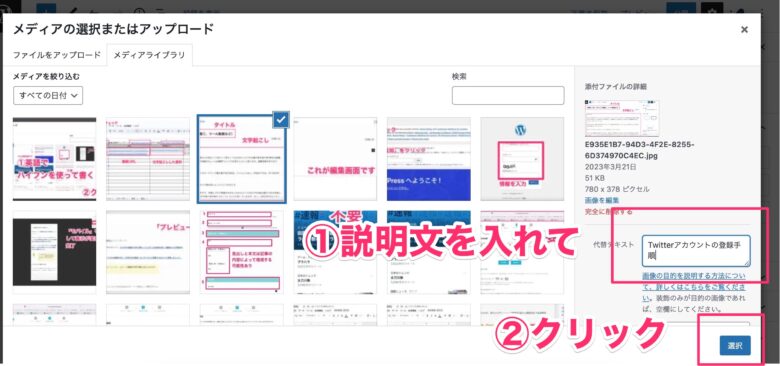This screenshot has height=366, width=780.
Task: Select the Pressへようこそ! thumbnail
Action: click(x=428, y=159)
